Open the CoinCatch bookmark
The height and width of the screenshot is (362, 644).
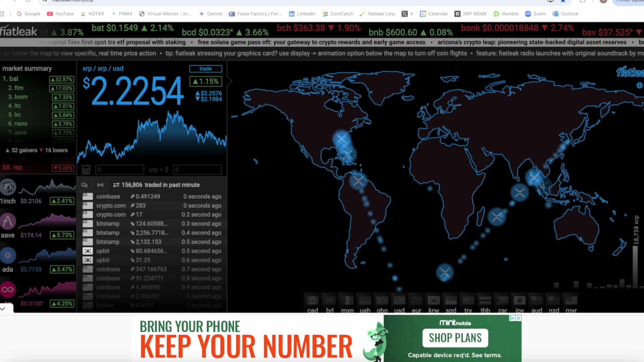(x=338, y=14)
